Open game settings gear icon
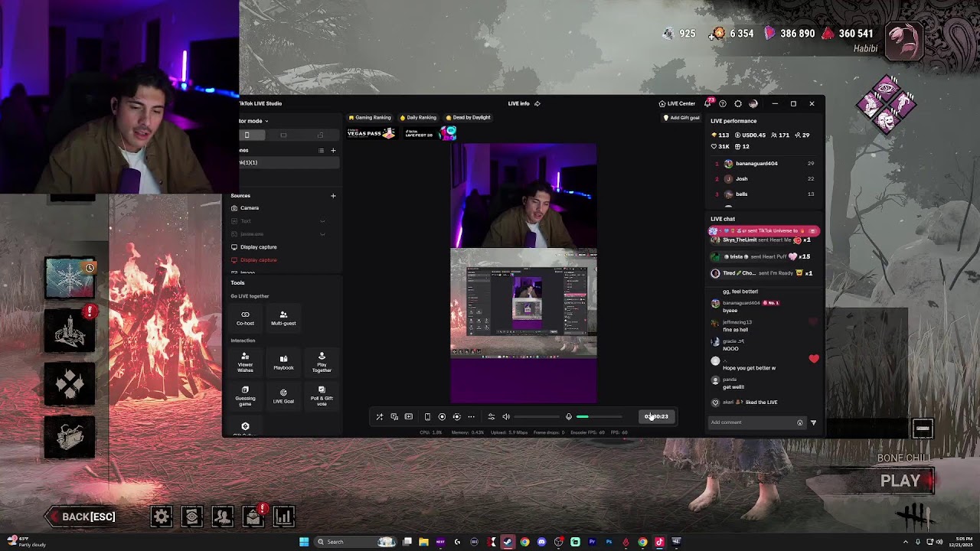 pyautogui.click(x=162, y=517)
